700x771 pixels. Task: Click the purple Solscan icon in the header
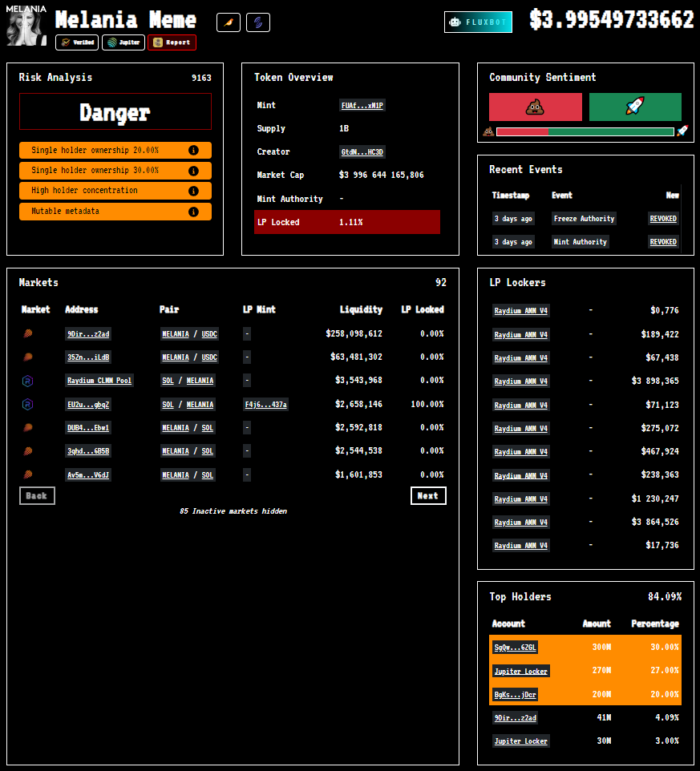[257, 22]
